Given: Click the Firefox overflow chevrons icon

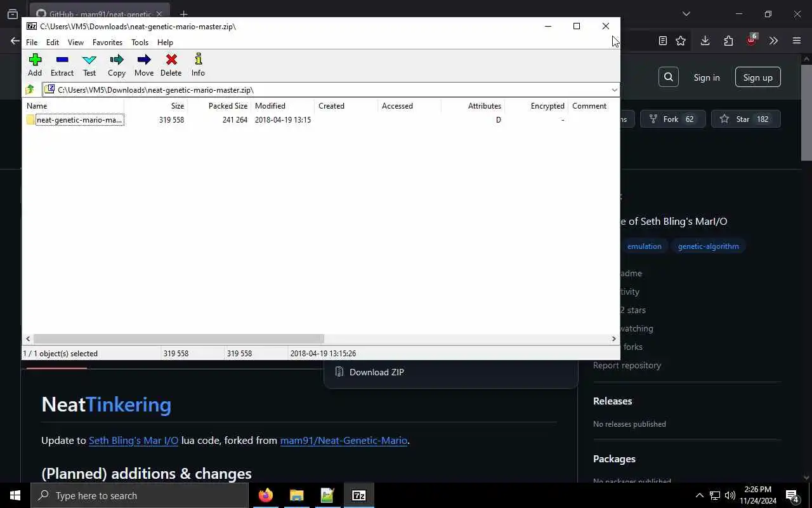Looking at the screenshot, I should point(773,41).
